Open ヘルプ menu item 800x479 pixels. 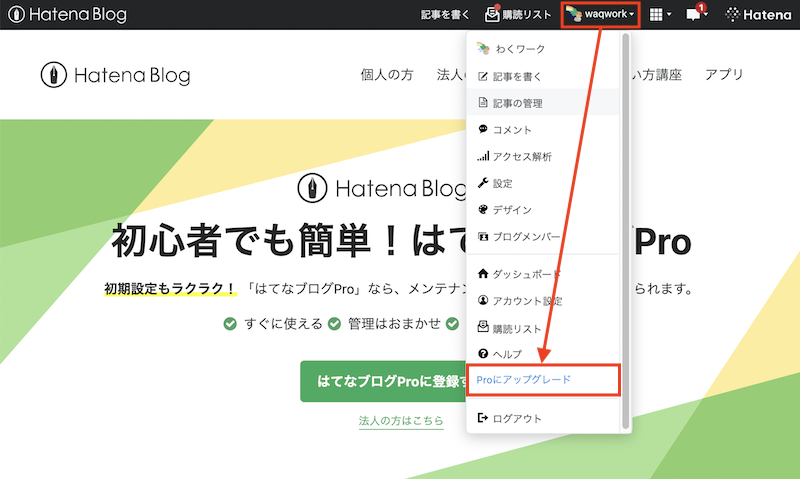coord(542,354)
